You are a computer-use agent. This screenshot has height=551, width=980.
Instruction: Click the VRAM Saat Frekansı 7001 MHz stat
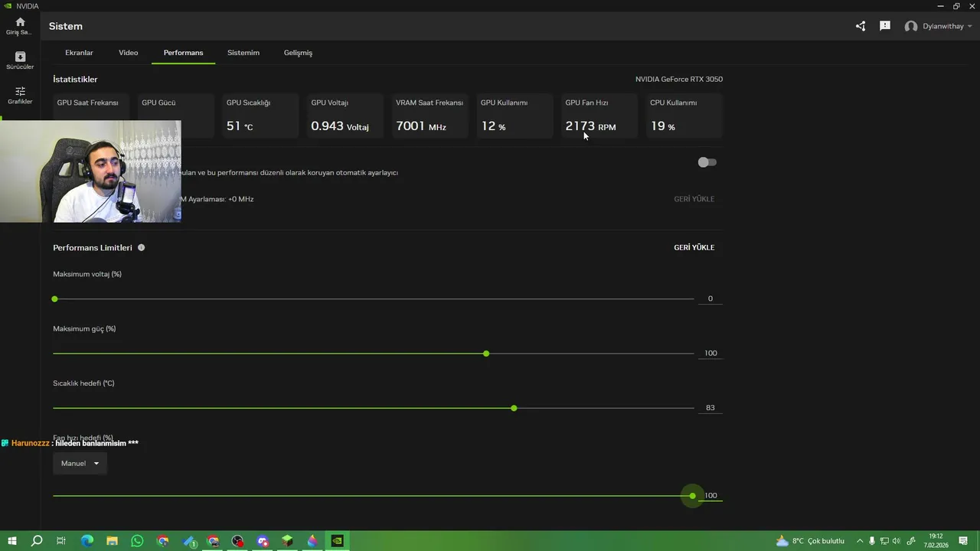[430, 116]
